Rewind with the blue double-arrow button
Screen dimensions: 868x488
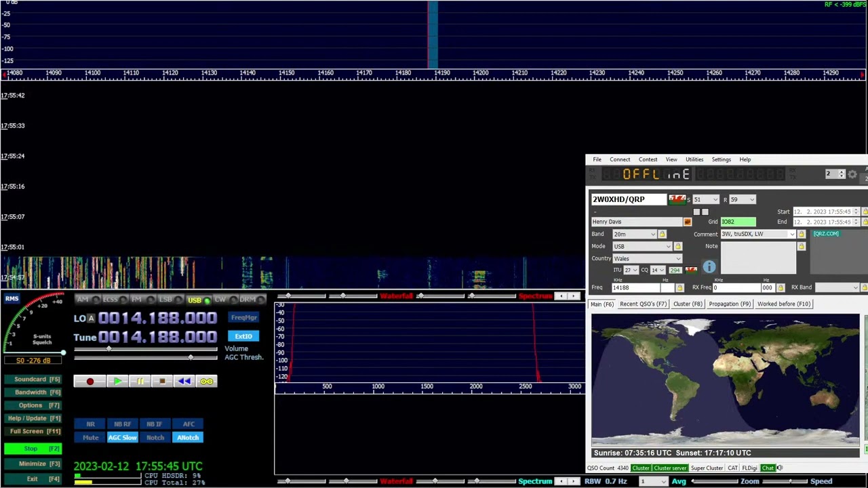pyautogui.click(x=184, y=382)
